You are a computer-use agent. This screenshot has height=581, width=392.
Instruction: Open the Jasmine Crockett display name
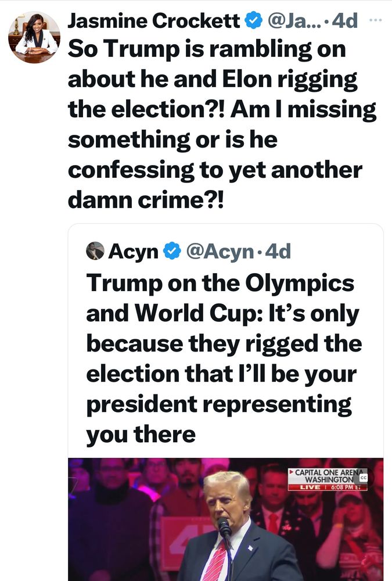154,21
